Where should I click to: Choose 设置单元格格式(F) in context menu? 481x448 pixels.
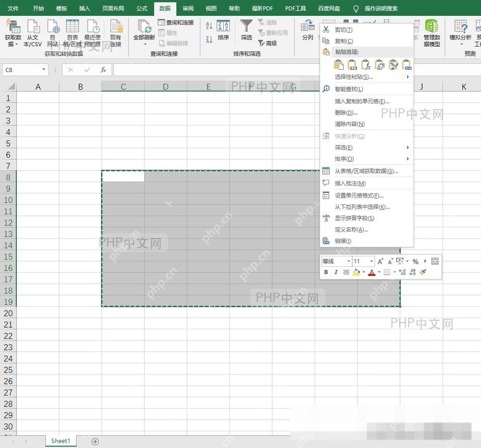(367, 195)
